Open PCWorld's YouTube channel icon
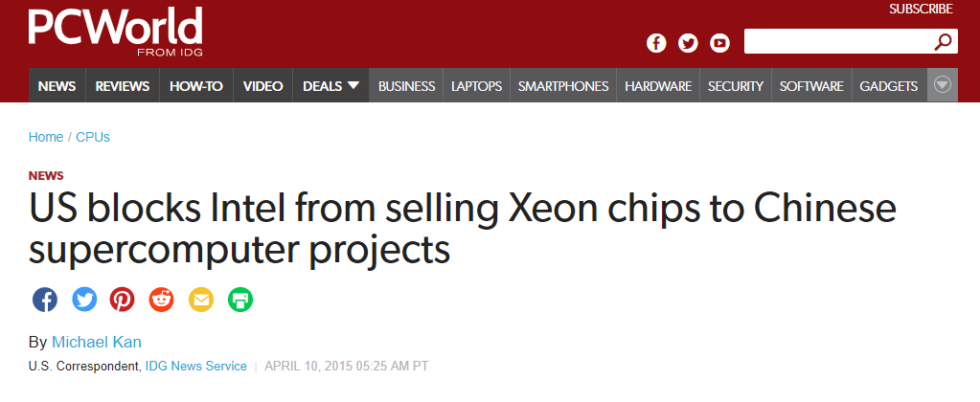Viewport: 980px width, 402px height. coord(719,43)
